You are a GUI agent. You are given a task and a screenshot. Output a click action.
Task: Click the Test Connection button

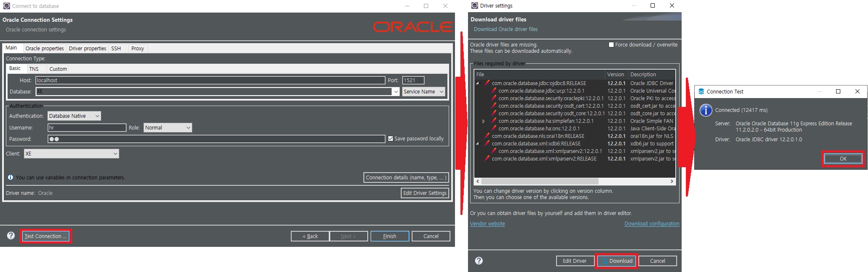coord(46,236)
